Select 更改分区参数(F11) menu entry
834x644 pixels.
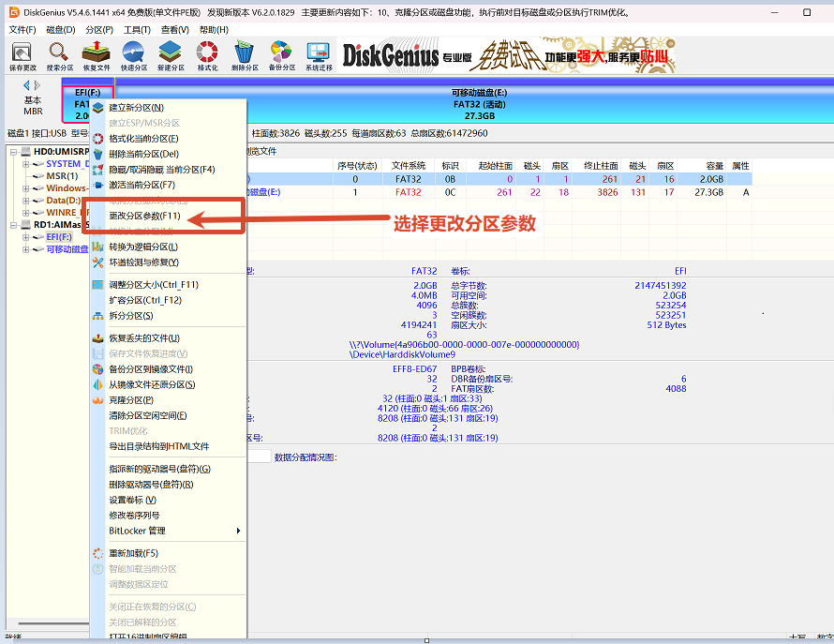pyautogui.click(x=168, y=216)
